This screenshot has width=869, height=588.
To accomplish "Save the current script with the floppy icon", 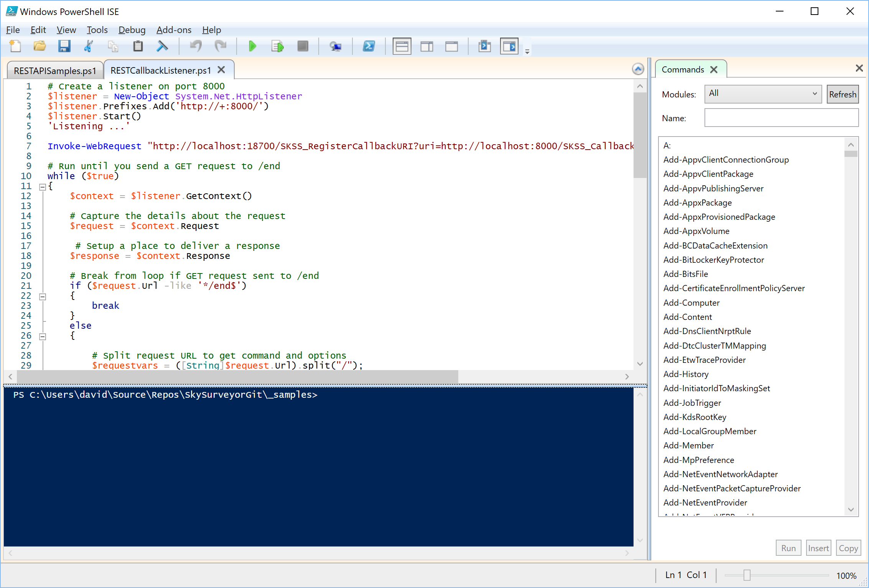I will [64, 46].
